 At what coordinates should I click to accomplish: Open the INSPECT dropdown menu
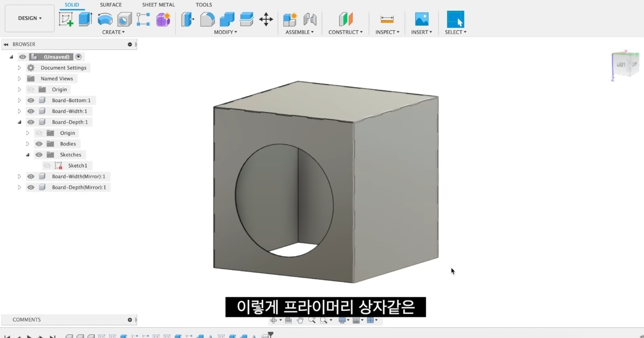(387, 32)
